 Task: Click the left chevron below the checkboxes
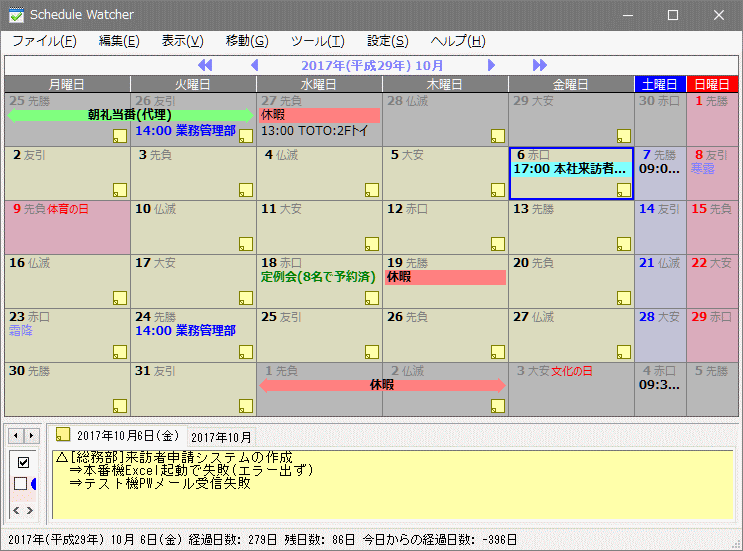(x=16, y=510)
